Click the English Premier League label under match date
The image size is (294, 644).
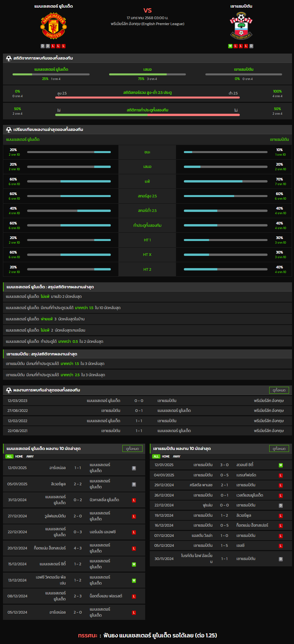pyautogui.click(x=147, y=24)
